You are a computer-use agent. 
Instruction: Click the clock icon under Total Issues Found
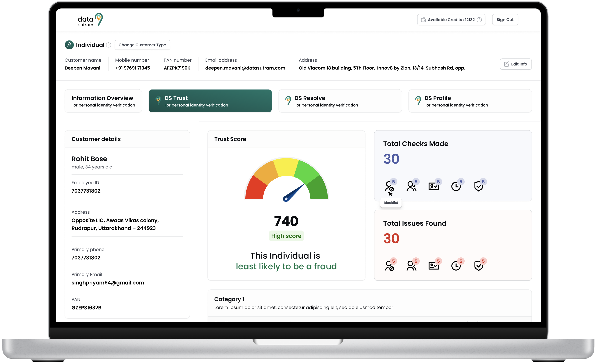[456, 266]
